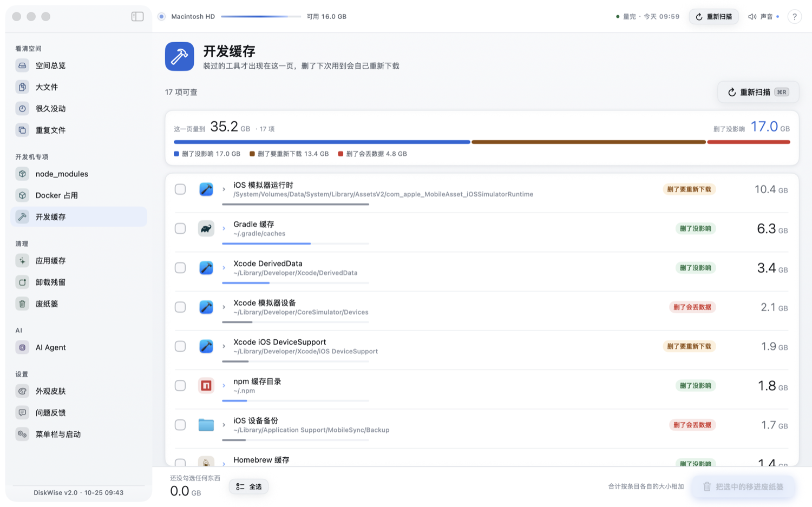Check the Xcode DerivedData checkbox
The height and width of the screenshot is (507, 812).
point(180,268)
